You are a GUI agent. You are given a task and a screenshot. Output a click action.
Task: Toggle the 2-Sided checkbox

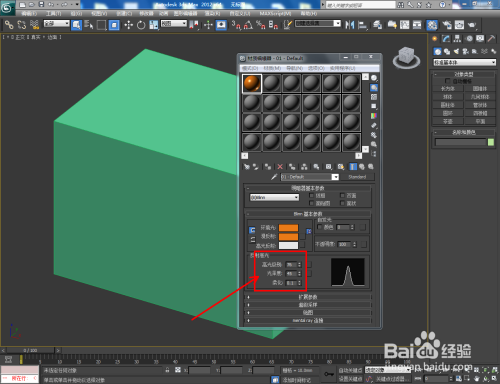pyautogui.click(x=342, y=195)
